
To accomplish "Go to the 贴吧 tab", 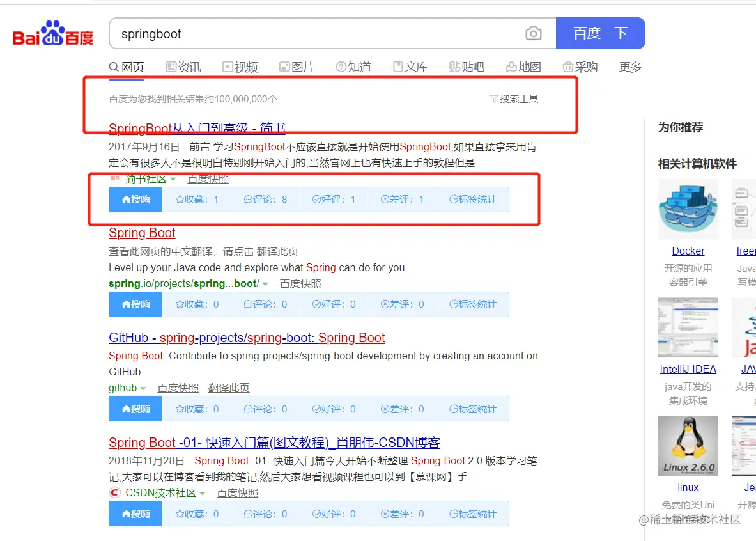I will [x=467, y=67].
